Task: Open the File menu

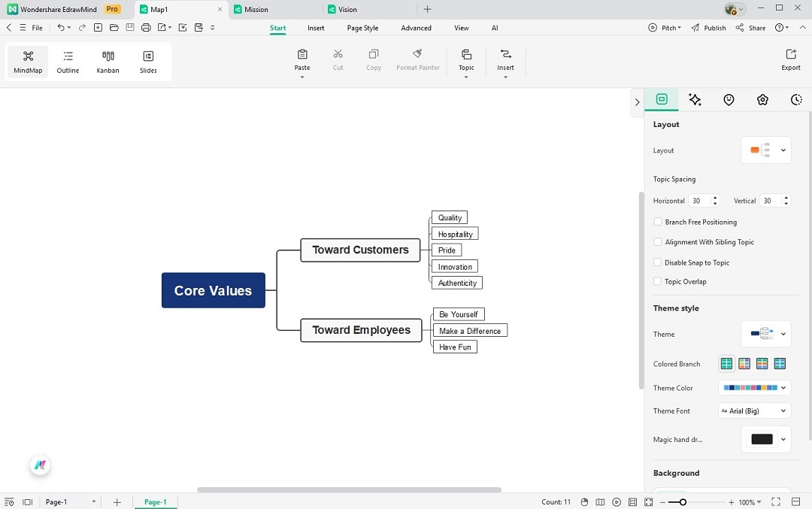Action: (37, 28)
